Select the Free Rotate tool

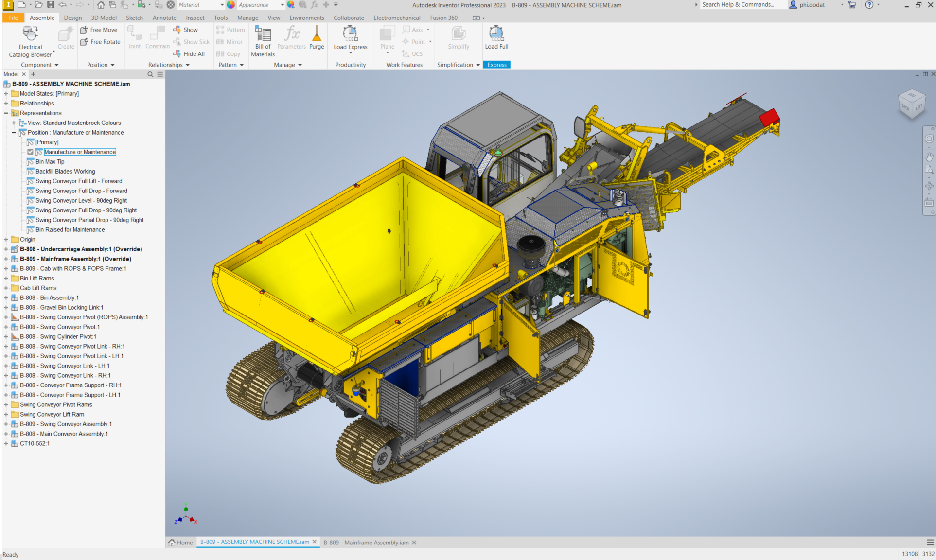coord(100,42)
